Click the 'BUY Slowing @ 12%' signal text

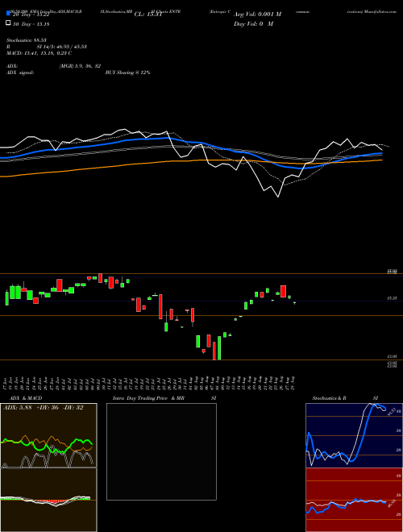pyautogui.click(x=127, y=73)
